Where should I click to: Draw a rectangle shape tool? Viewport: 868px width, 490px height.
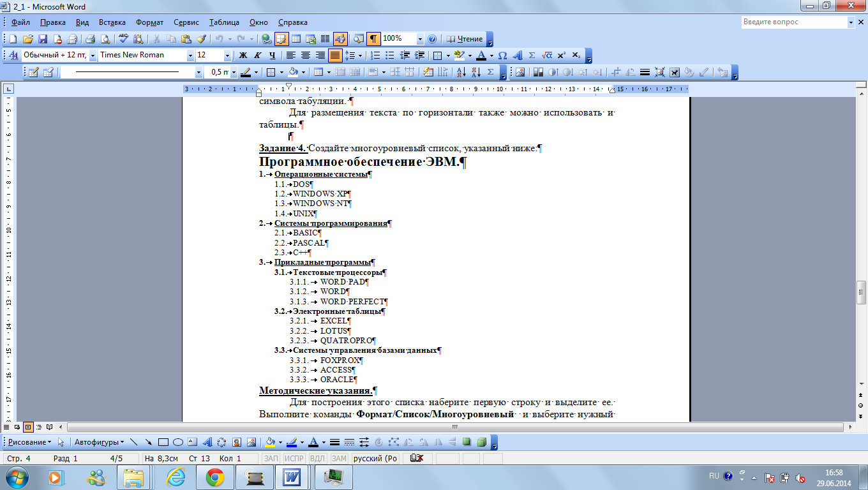click(163, 442)
